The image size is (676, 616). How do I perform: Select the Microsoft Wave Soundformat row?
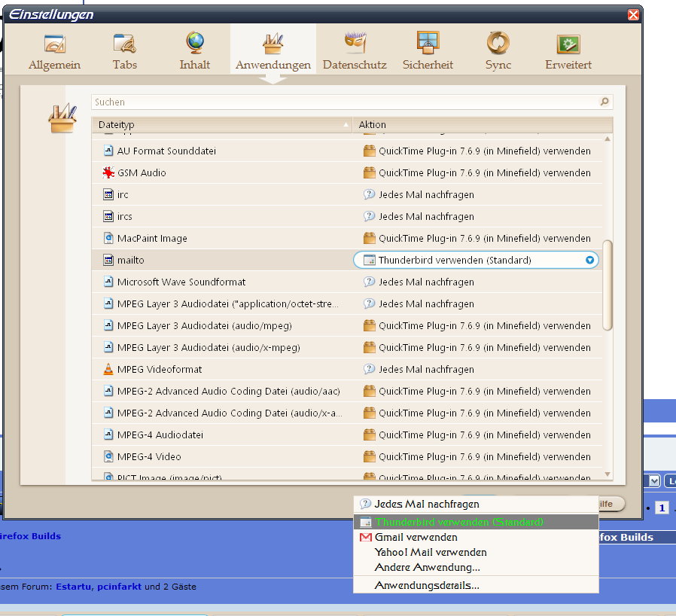coord(347,282)
